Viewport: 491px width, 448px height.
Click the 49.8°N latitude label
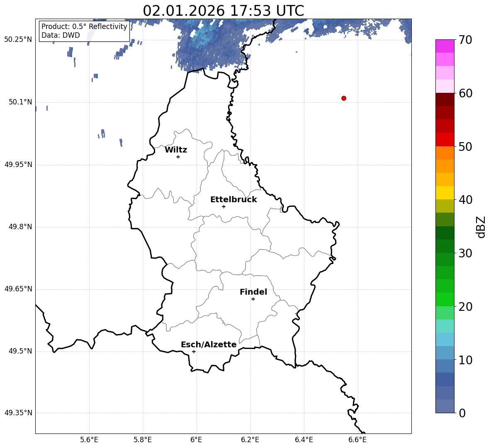20,227
